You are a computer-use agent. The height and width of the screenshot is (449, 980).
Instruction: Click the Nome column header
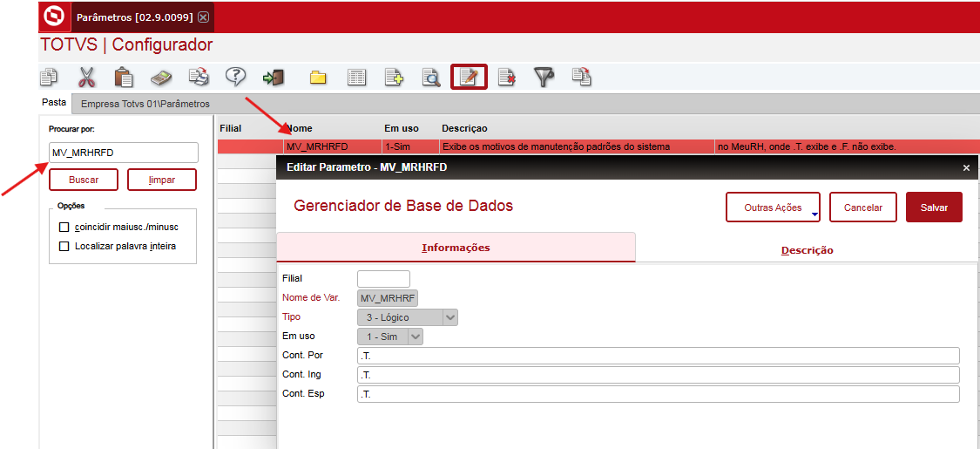click(299, 128)
